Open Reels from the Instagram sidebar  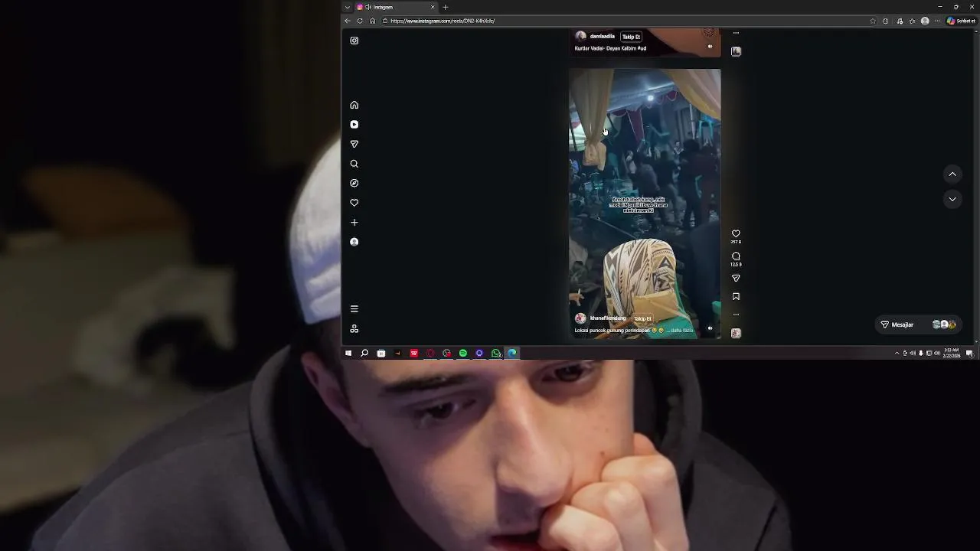click(354, 124)
